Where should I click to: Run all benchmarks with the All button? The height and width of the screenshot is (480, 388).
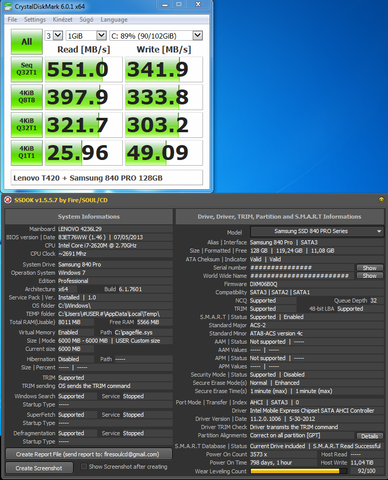click(x=27, y=42)
